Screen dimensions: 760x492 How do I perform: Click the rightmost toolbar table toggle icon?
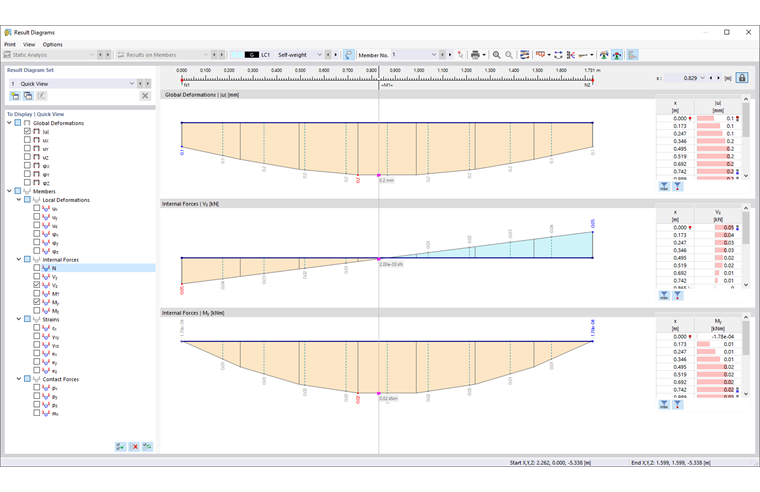(633, 55)
